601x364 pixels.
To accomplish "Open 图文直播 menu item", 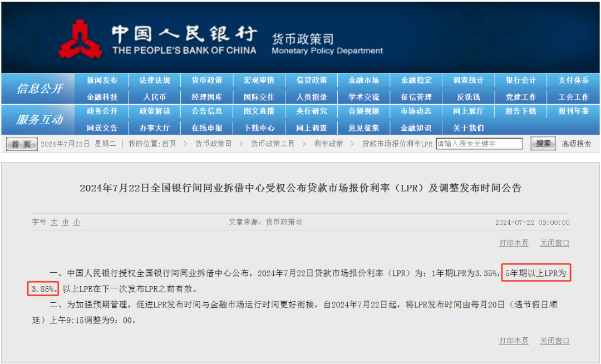I will [x=259, y=111].
